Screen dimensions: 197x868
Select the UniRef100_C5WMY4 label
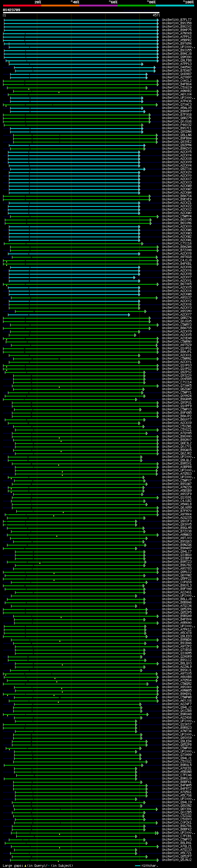tap(176, 216)
